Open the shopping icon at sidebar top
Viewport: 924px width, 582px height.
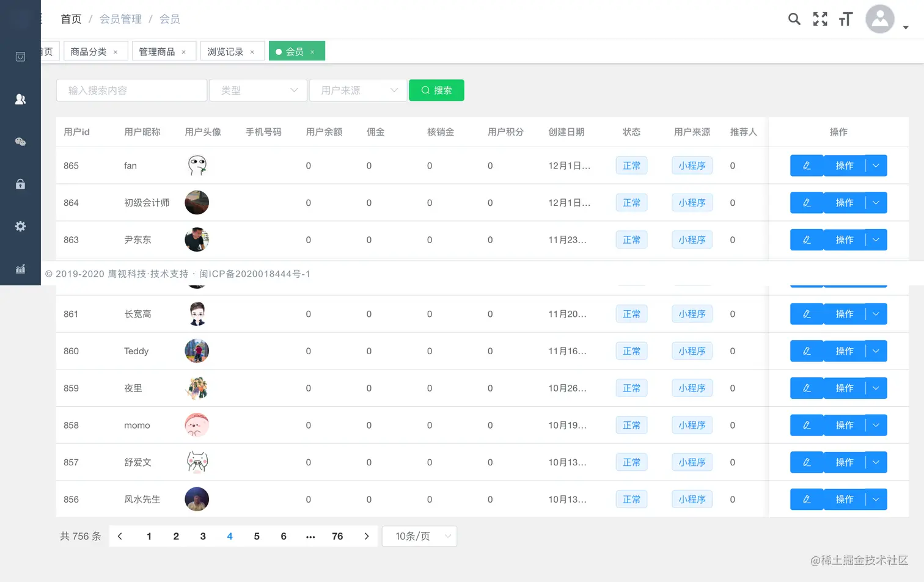20,56
